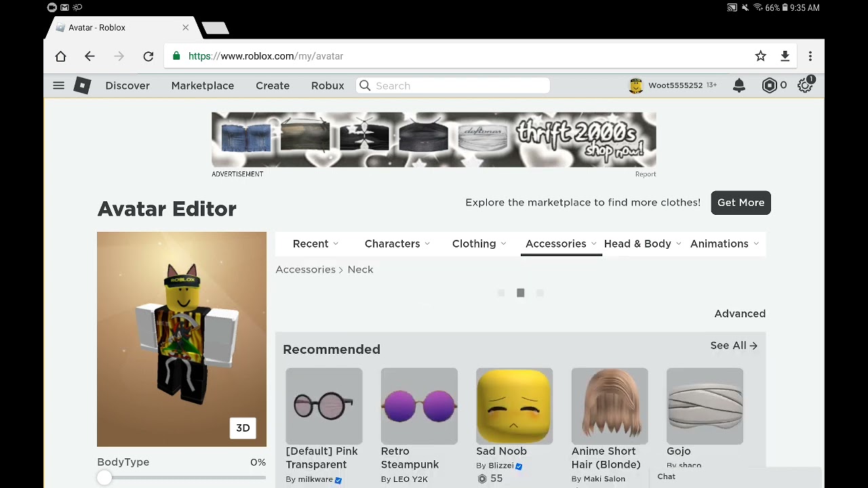Select the Sad Noob face thumbnail
The width and height of the screenshot is (868, 488).
(514, 406)
